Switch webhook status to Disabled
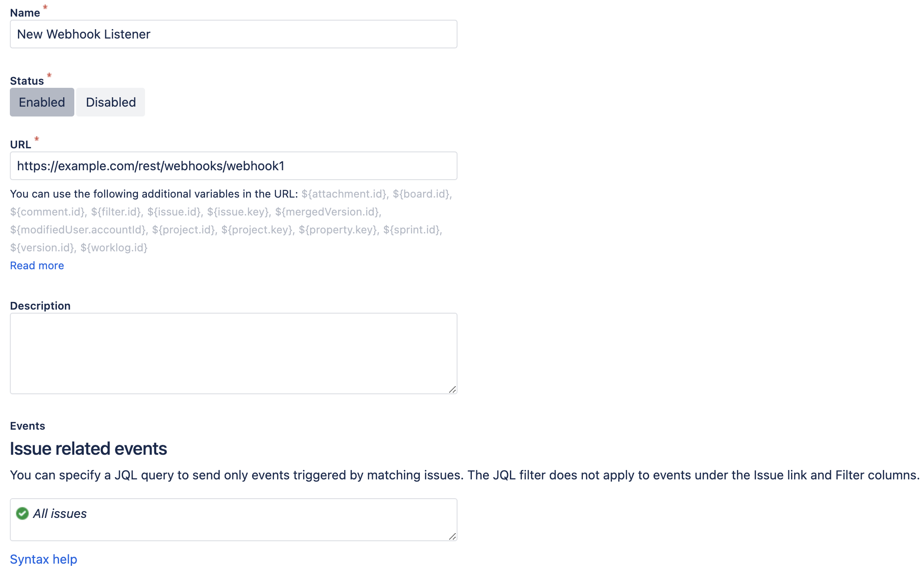924x569 pixels. coord(111,102)
